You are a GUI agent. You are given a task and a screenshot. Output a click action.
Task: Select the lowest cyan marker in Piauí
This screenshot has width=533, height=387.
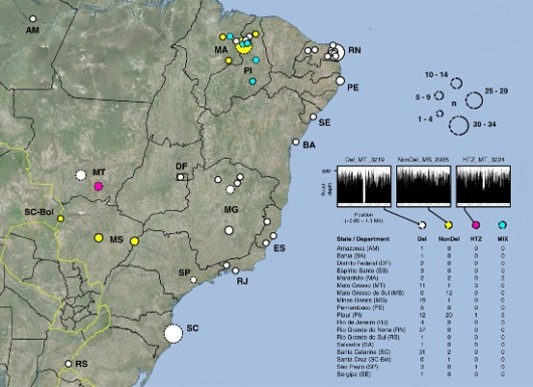click(253, 81)
